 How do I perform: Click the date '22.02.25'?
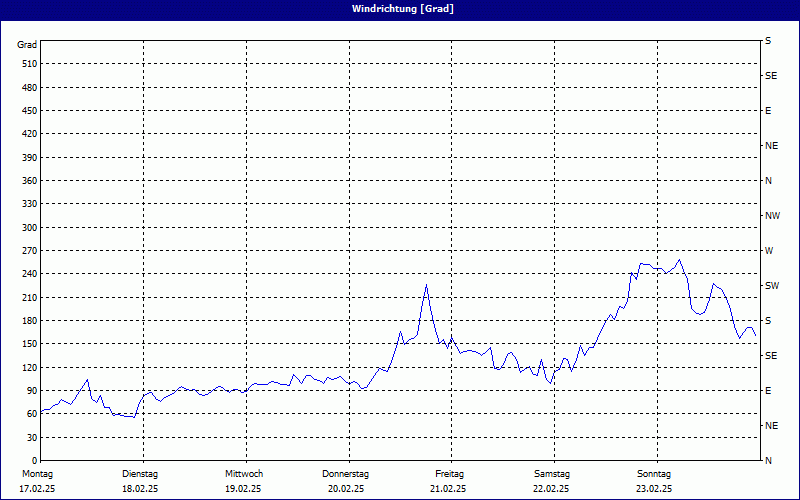551,489
